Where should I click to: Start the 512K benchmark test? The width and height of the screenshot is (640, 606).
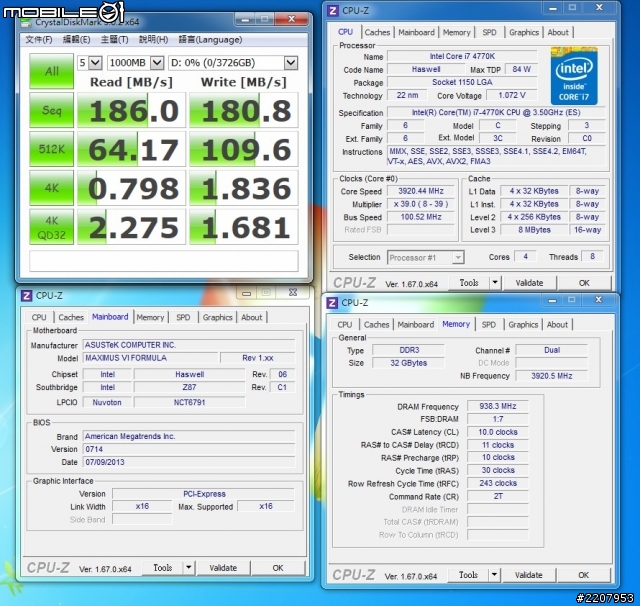click(x=51, y=149)
